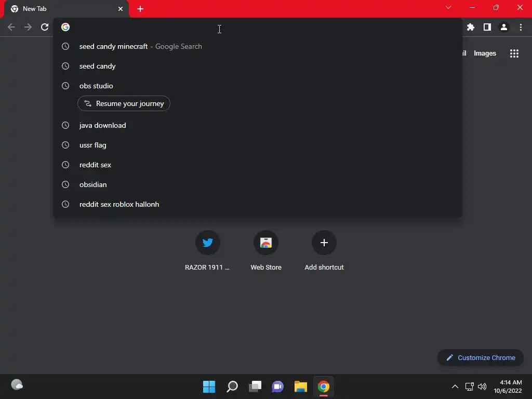Choose suggestion 'java download'
Image resolution: width=532 pixels, height=399 pixels.
point(258,126)
